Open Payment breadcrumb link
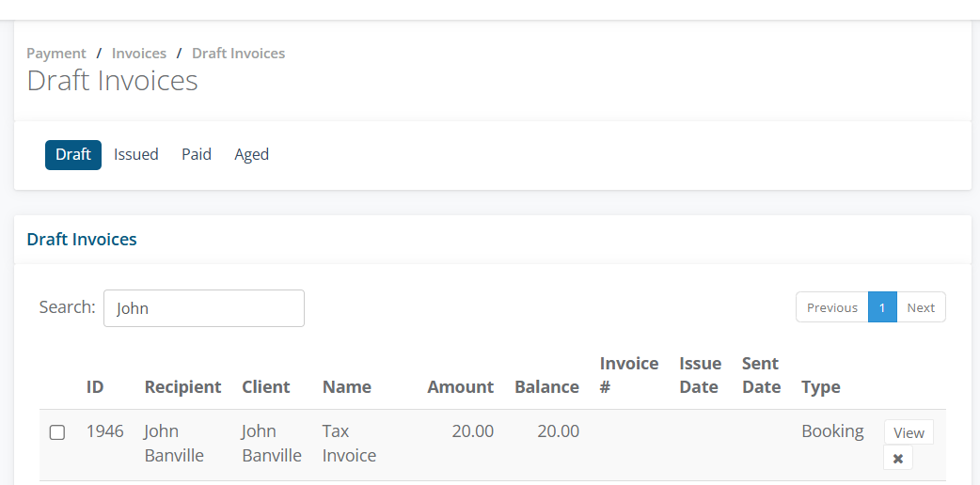980x485 pixels. (x=56, y=54)
